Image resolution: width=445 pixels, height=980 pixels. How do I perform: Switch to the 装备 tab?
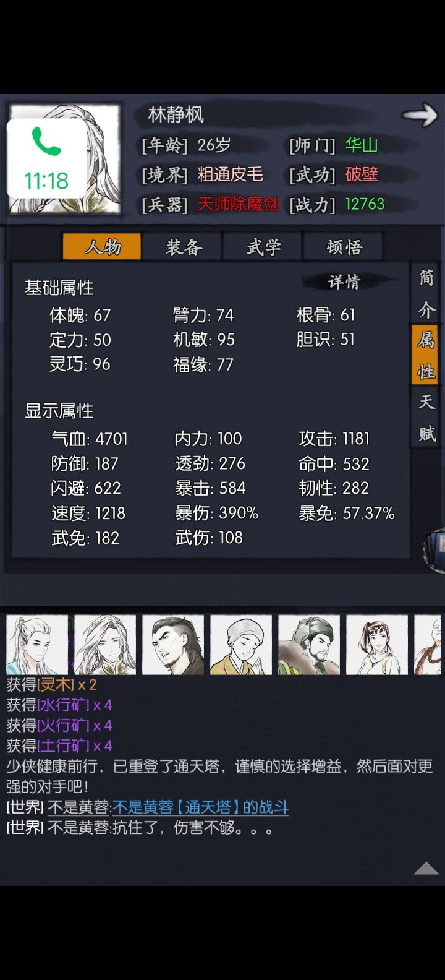184,247
